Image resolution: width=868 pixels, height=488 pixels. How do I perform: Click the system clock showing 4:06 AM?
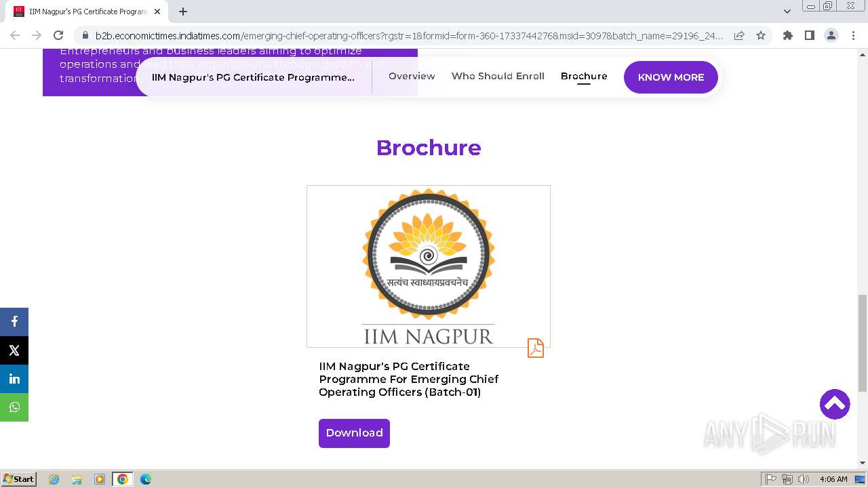pyautogui.click(x=833, y=479)
